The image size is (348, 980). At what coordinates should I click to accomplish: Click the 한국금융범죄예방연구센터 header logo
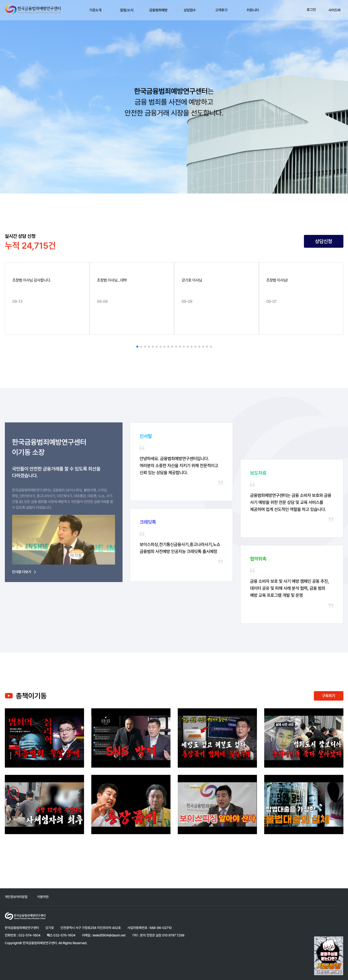33,9
